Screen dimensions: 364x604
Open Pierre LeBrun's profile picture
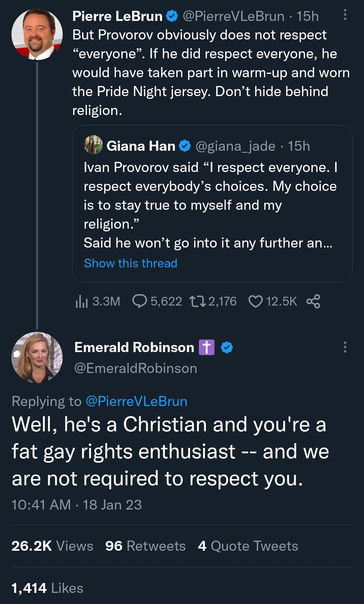click(37, 34)
